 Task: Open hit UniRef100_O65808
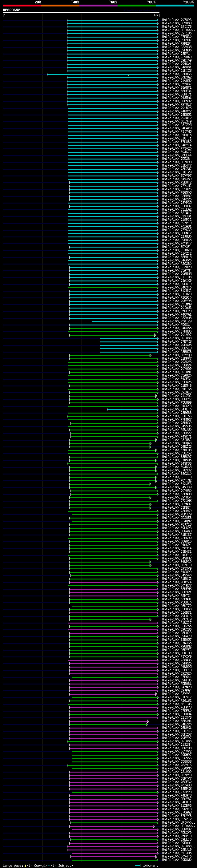(177, 23)
